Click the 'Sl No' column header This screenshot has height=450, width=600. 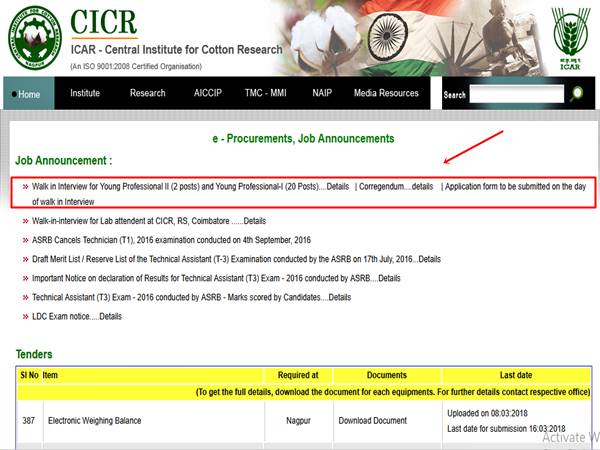tap(29, 375)
